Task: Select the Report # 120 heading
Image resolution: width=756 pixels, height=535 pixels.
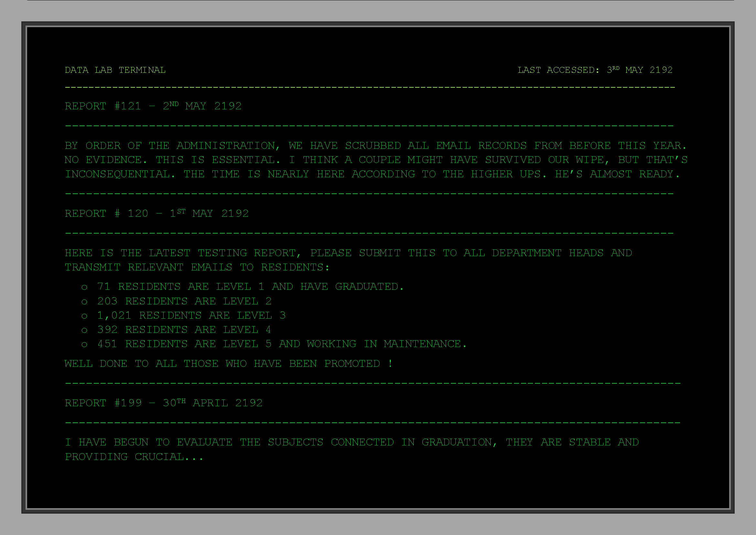Action: (156, 213)
